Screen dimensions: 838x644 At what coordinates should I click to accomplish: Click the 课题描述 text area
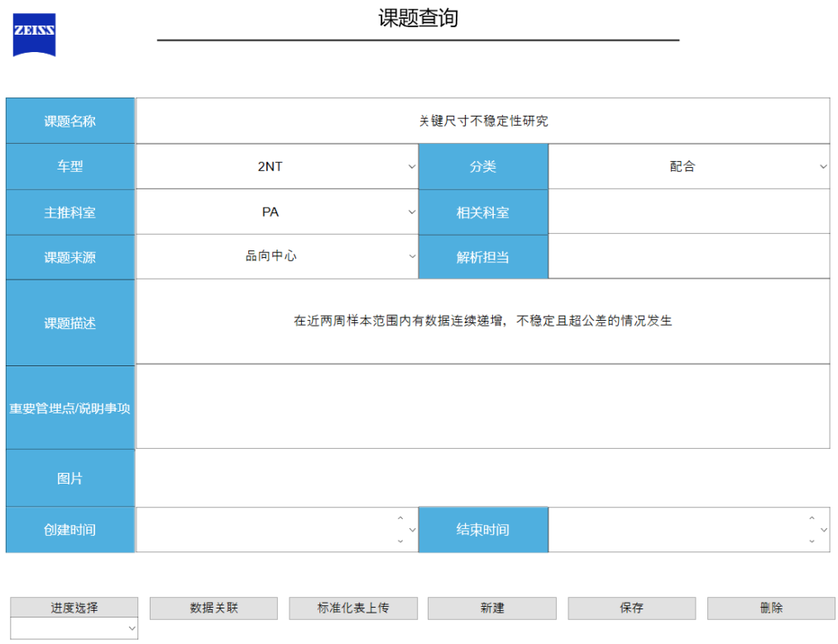pos(483,322)
